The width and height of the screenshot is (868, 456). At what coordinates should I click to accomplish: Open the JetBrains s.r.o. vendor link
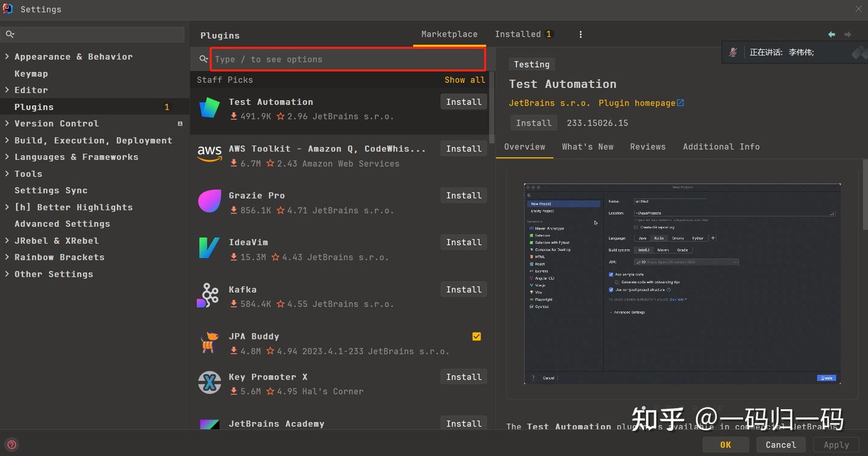[550, 103]
